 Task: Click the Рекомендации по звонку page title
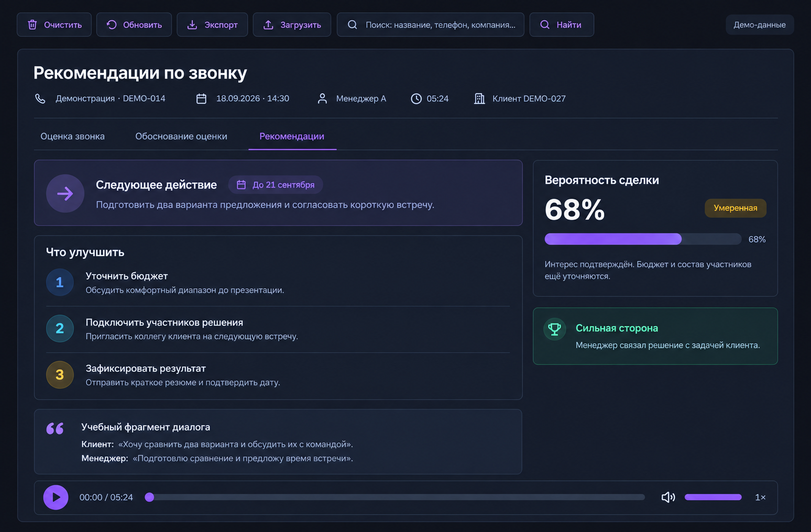[x=140, y=73]
